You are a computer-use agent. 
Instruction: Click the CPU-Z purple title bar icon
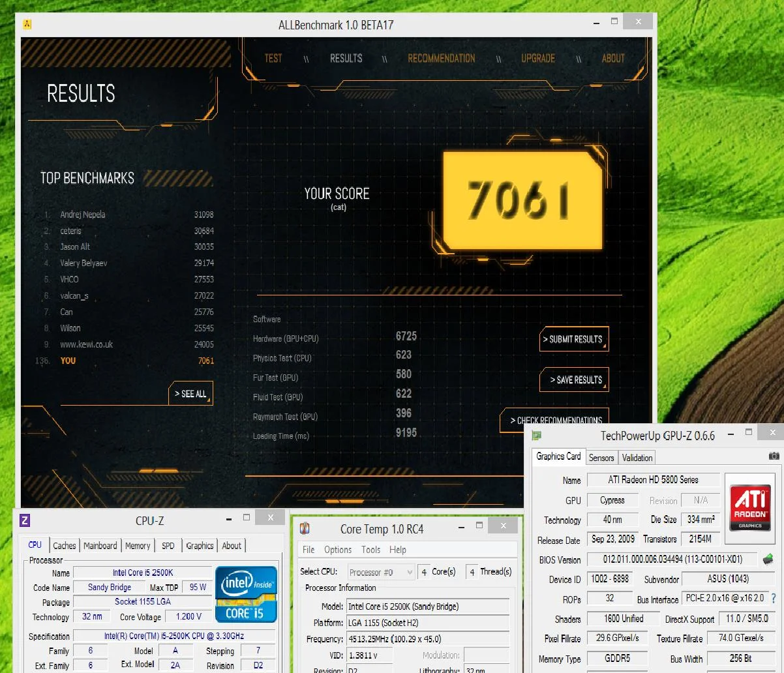coord(25,520)
